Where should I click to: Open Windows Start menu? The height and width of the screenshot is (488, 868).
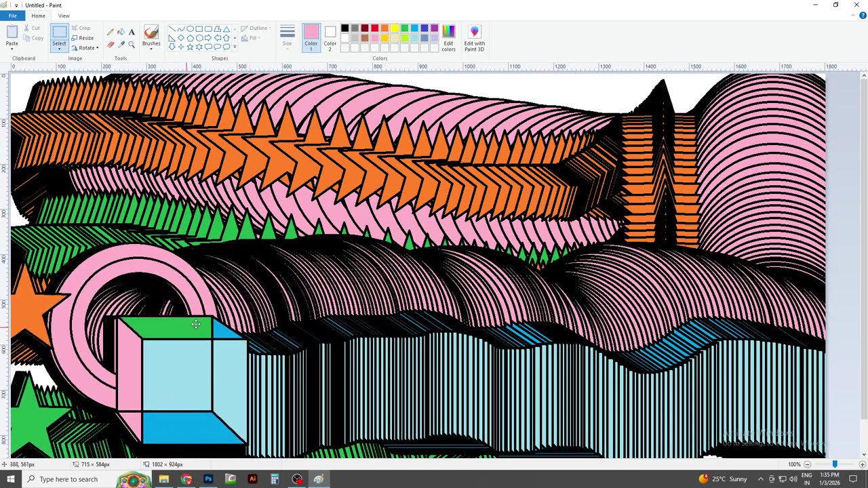10,479
